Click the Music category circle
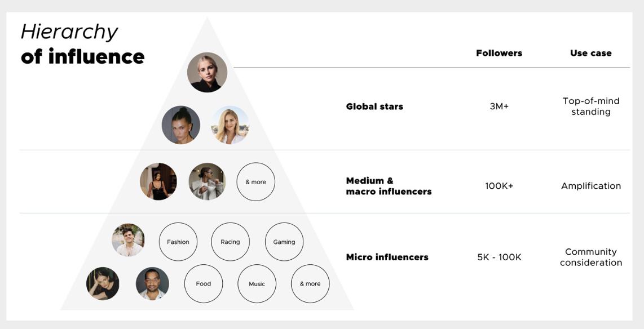The height and width of the screenshot is (329, 644). (257, 283)
